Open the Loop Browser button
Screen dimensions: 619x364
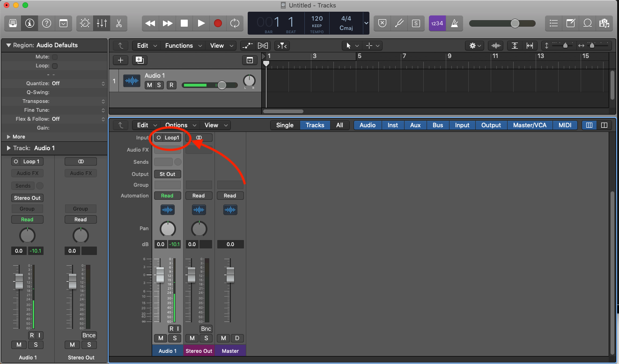(x=587, y=23)
